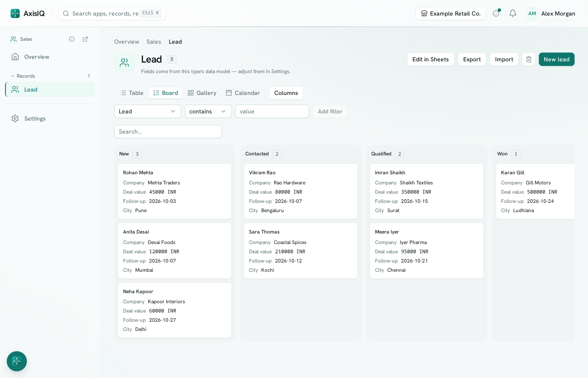Open the Imran Shaikh lead card
This screenshot has width=588, height=378.
pos(427,191)
